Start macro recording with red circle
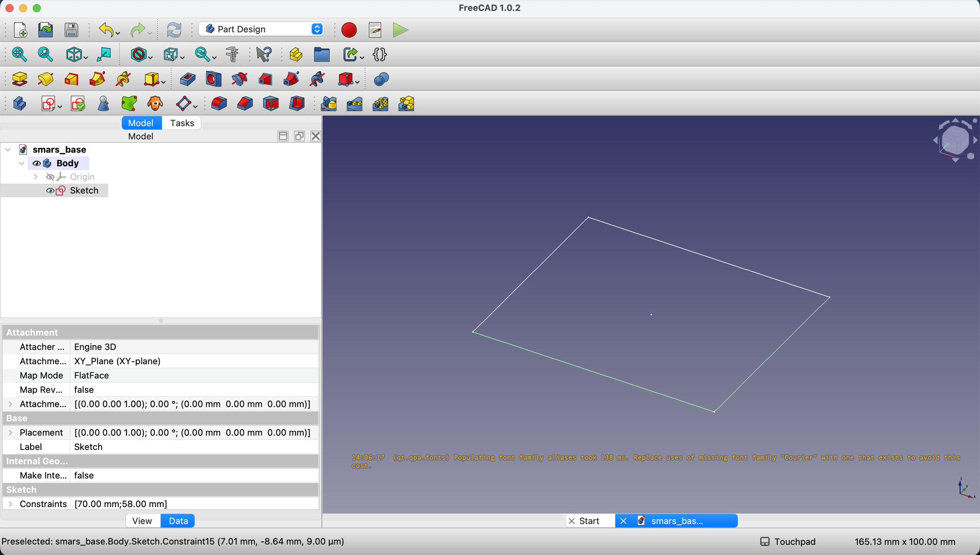Viewport: 980px width, 555px height. point(349,30)
